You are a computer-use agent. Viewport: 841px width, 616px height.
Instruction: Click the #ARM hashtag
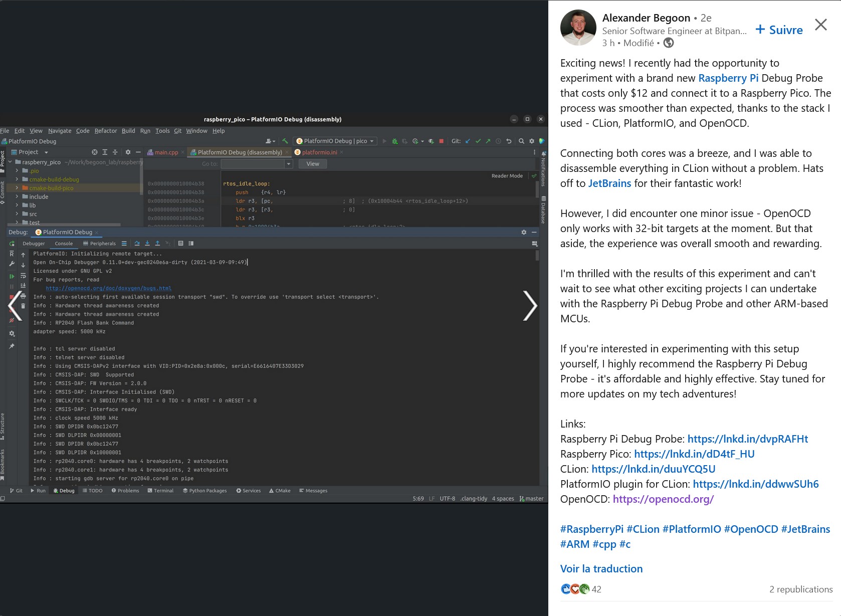(575, 544)
